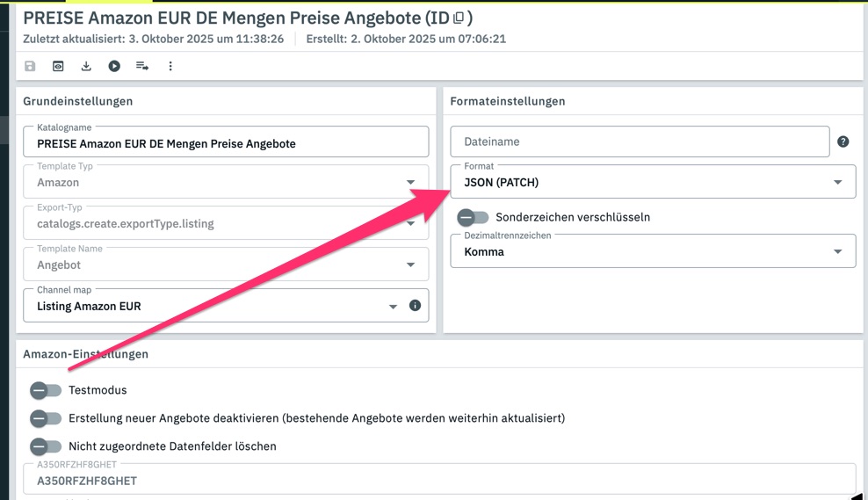Open the catalog preview eye icon
Viewport: 868px width, 500px height.
pyautogui.click(x=58, y=66)
